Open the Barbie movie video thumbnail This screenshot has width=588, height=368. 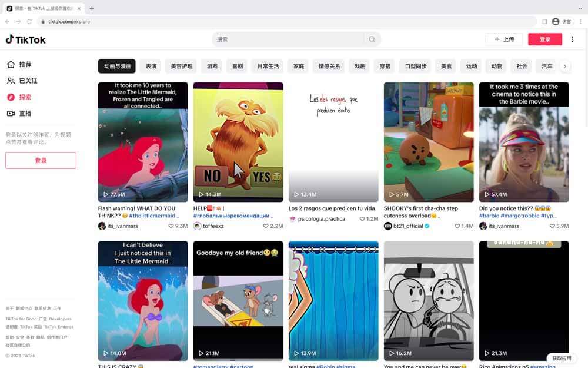524,142
